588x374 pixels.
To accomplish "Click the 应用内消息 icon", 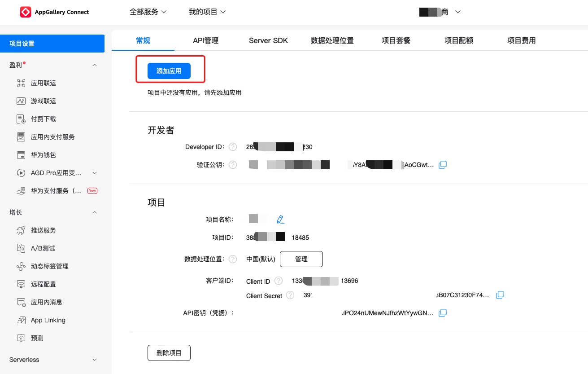I will [21, 302].
